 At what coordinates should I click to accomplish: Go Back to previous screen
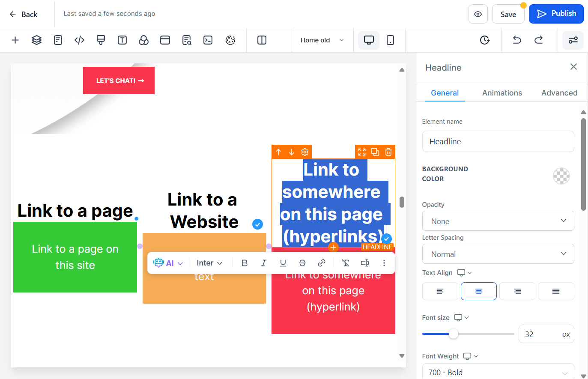click(24, 14)
